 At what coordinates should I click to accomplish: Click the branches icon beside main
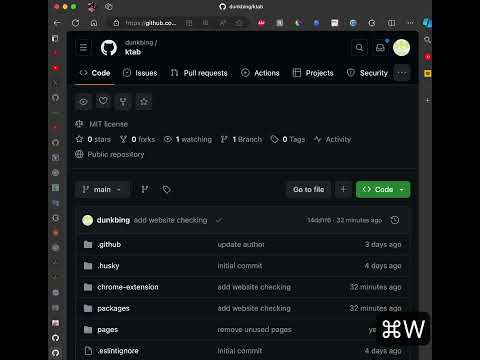pos(145,190)
